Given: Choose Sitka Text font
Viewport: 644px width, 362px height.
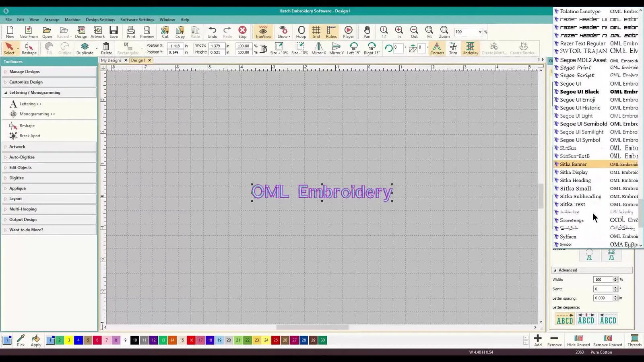Looking at the screenshot, I should (x=596, y=204).
